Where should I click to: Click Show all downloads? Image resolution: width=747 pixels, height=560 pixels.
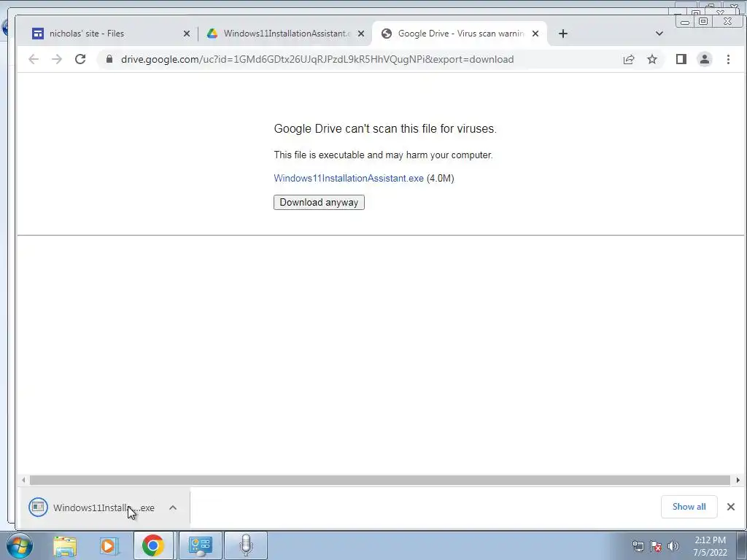pyautogui.click(x=689, y=507)
